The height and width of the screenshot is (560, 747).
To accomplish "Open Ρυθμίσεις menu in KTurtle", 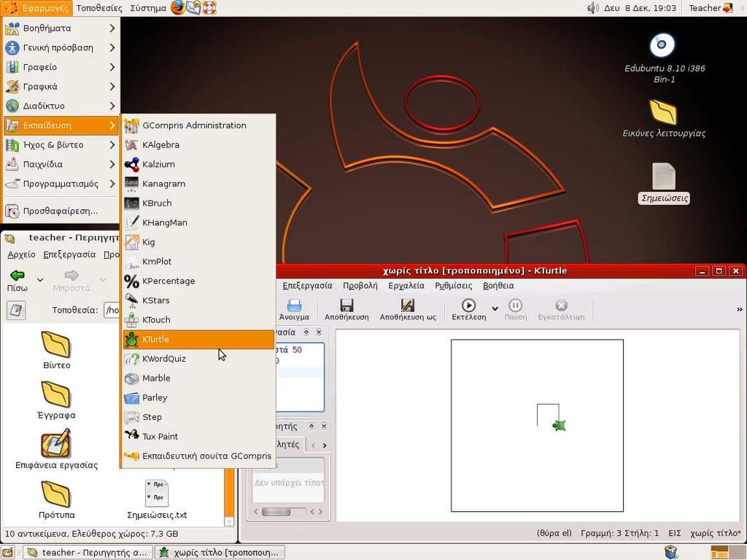I will [x=454, y=286].
